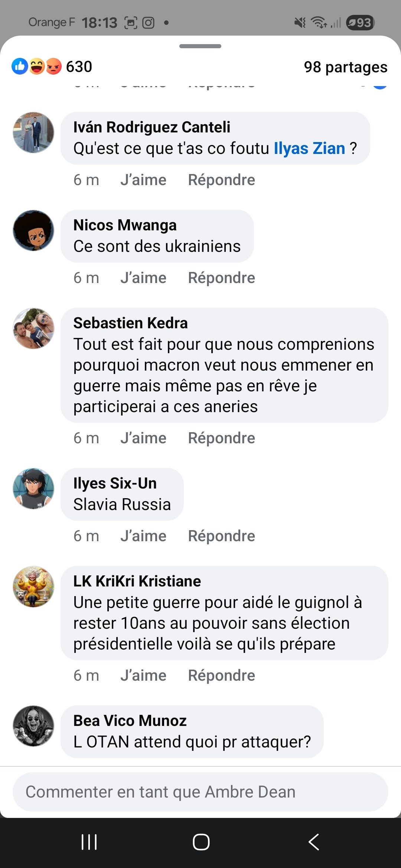
Task: Open Ilyes Six-Un's avatar
Action: click(x=33, y=489)
